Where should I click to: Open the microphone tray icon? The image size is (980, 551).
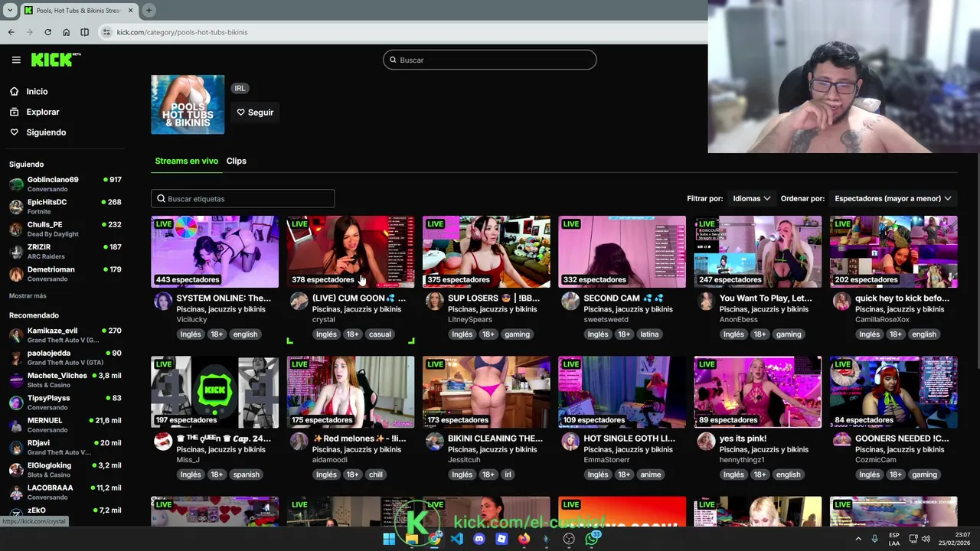tap(874, 539)
